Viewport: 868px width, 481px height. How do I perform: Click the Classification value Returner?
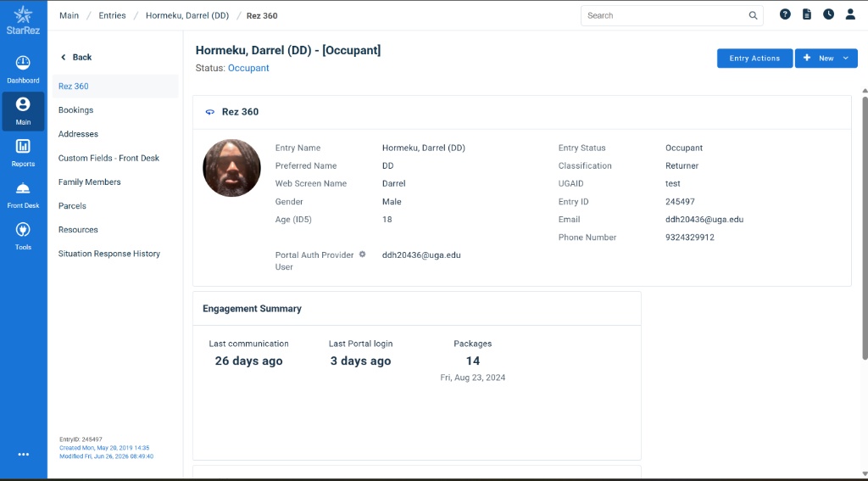tap(682, 165)
